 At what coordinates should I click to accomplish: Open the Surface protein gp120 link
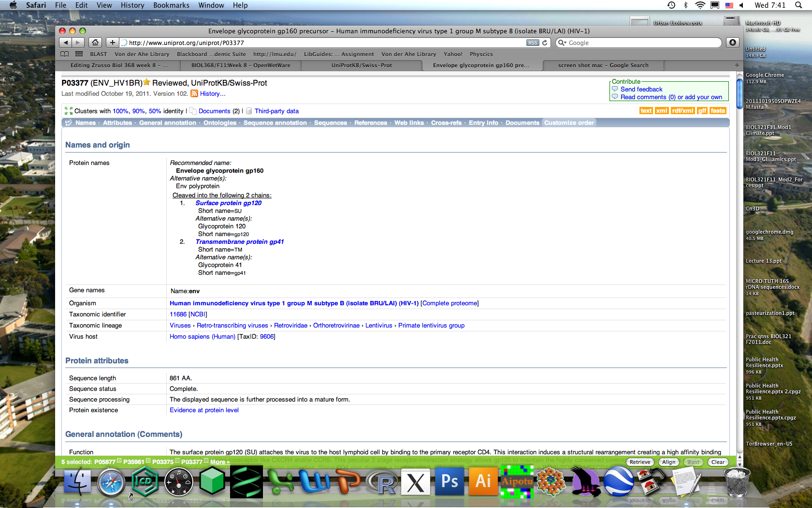228,203
